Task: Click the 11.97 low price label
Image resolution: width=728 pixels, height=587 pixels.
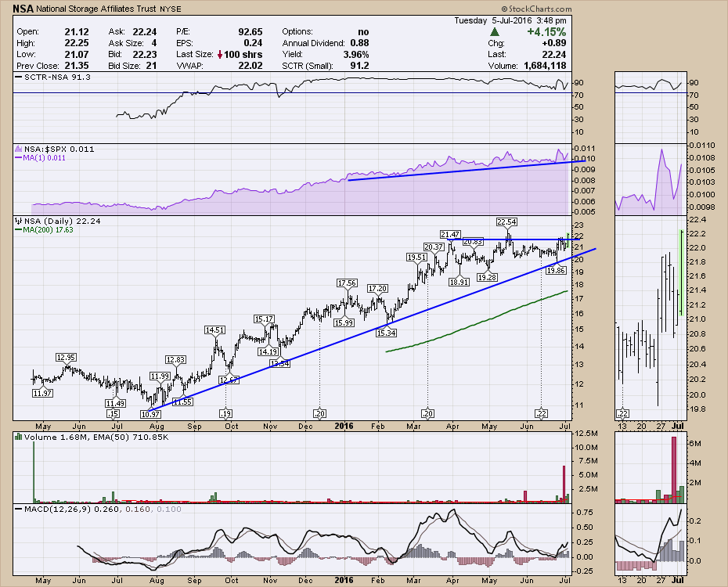Action: (42, 393)
